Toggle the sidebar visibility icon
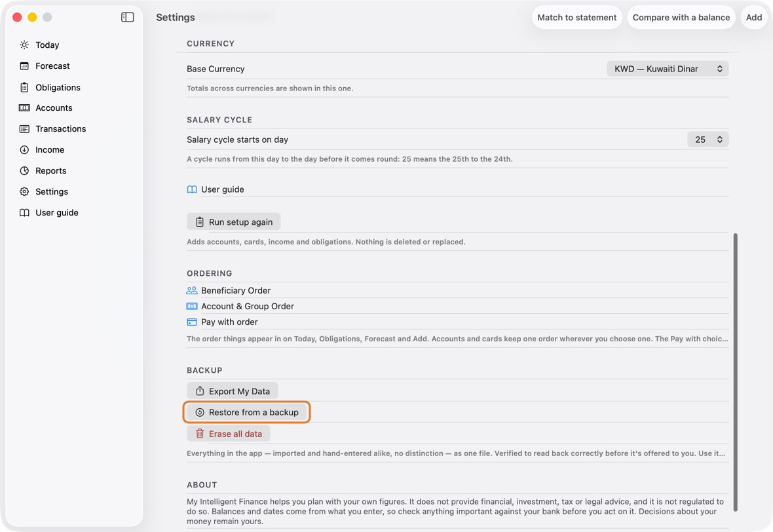 pyautogui.click(x=127, y=17)
